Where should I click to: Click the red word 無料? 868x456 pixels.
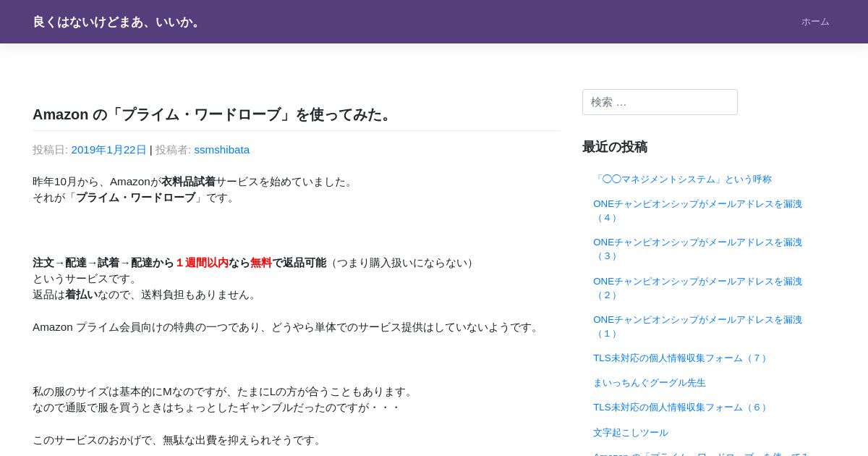pos(261,263)
